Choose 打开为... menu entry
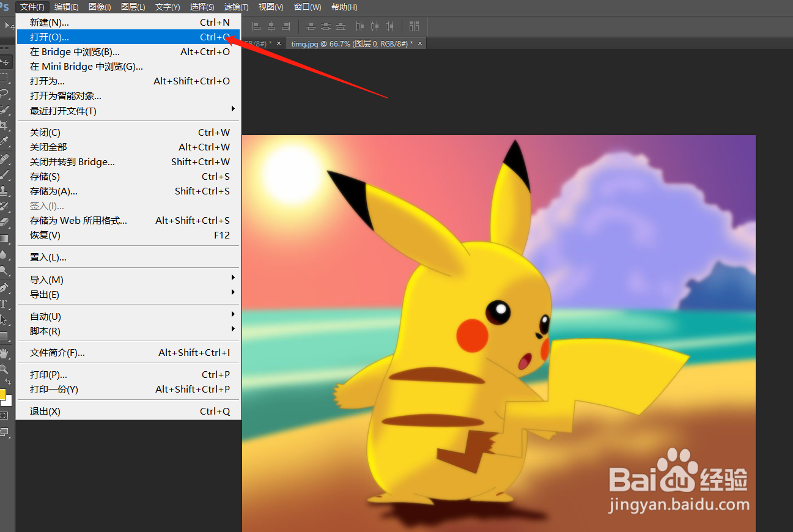Image resolution: width=793 pixels, height=532 pixels. (129, 81)
